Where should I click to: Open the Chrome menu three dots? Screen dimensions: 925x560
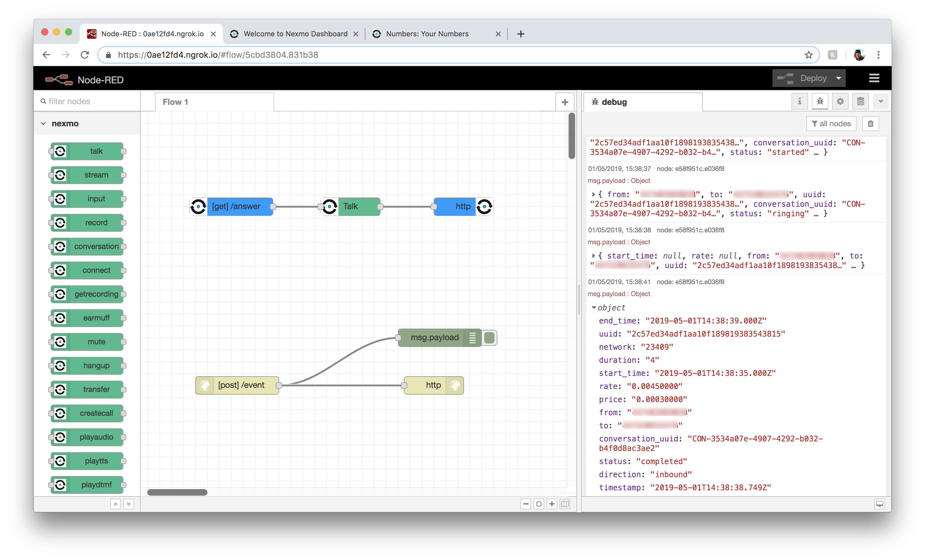(879, 55)
